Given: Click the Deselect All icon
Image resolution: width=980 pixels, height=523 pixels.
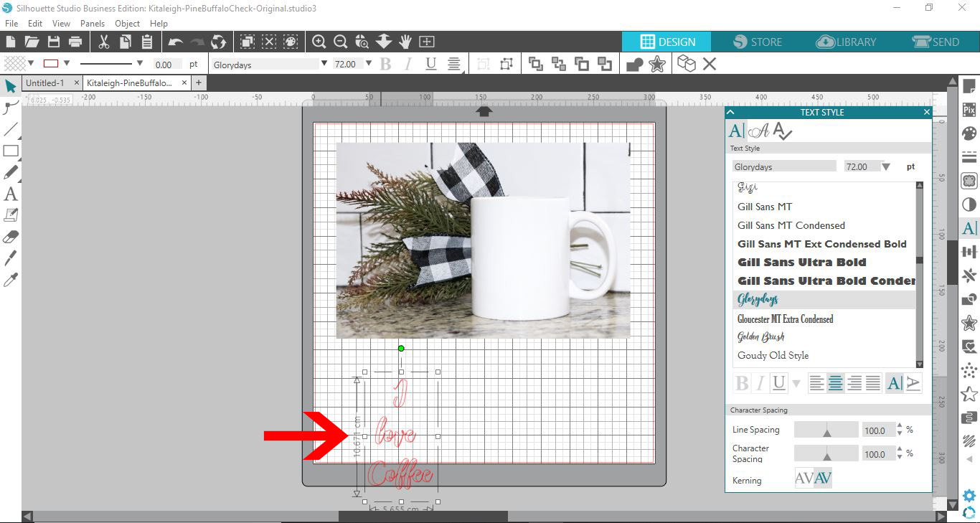Looking at the screenshot, I should [269, 42].
